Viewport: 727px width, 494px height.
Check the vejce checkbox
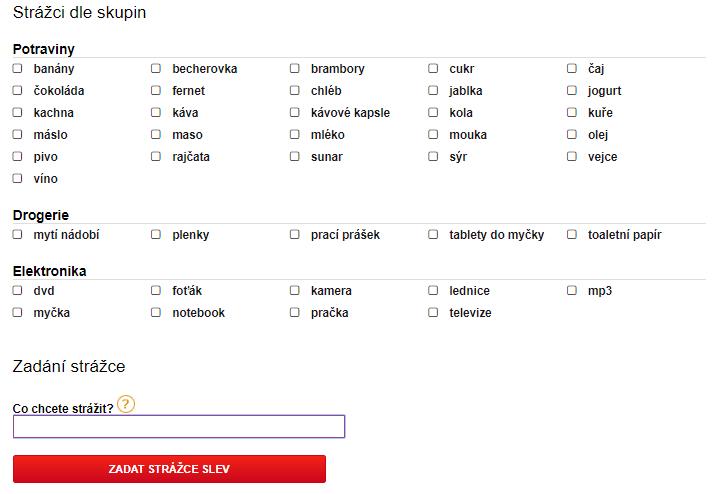(x=572, y=156)
